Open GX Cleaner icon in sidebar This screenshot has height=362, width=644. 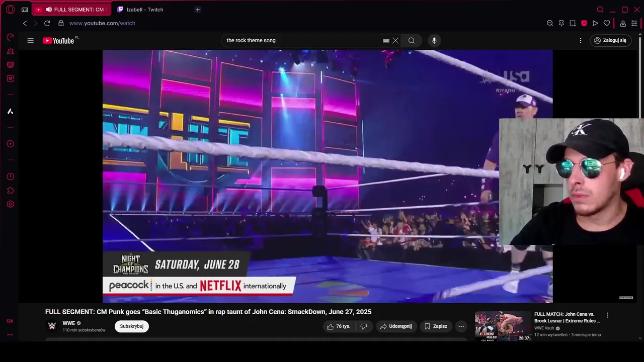coord(10,51)
